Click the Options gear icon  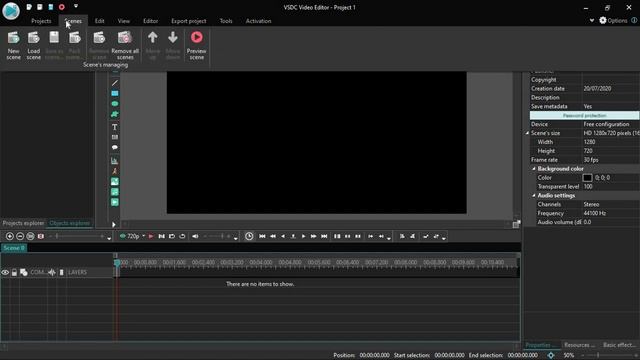(603, 20)
